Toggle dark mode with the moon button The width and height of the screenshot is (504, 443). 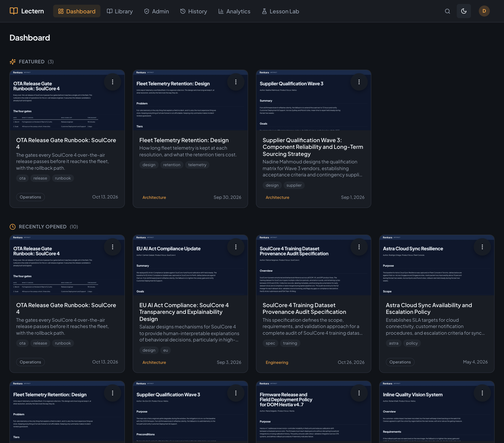click(464, 11)
